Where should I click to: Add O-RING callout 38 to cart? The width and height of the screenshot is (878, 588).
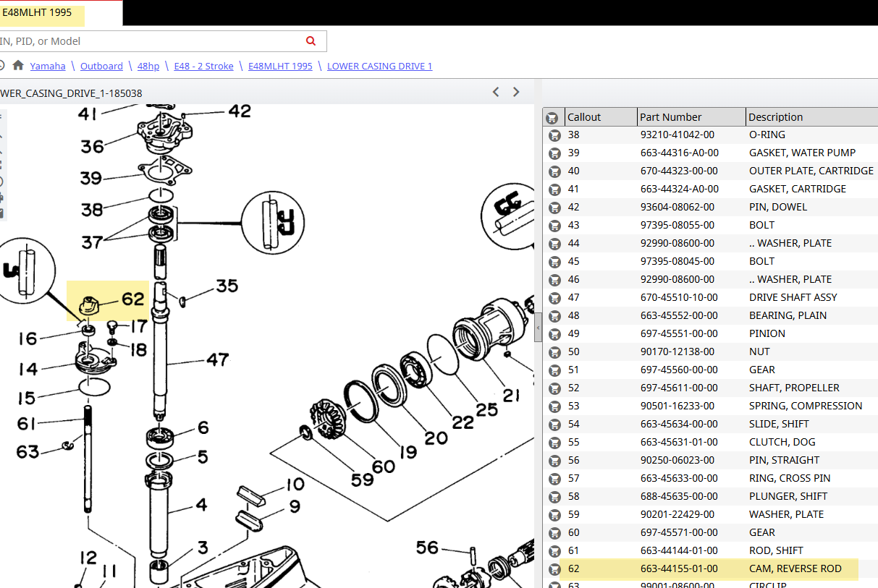[x=554, y=135]
